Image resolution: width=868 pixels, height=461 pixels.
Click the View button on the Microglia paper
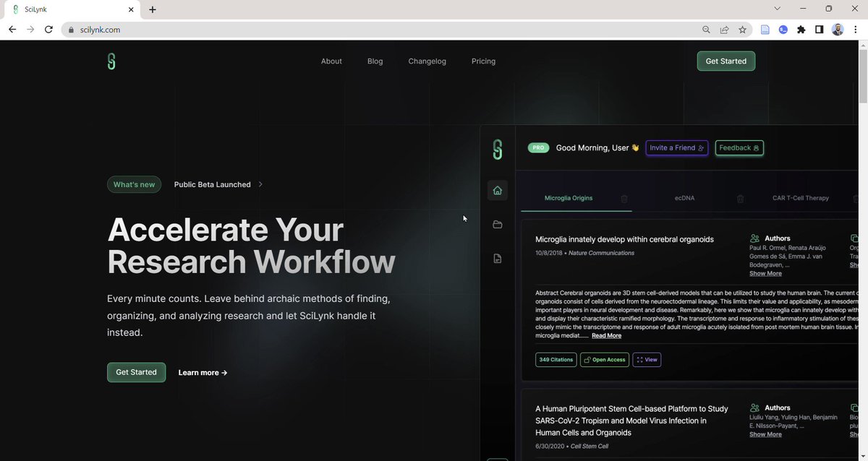click(x=647, y=359)
